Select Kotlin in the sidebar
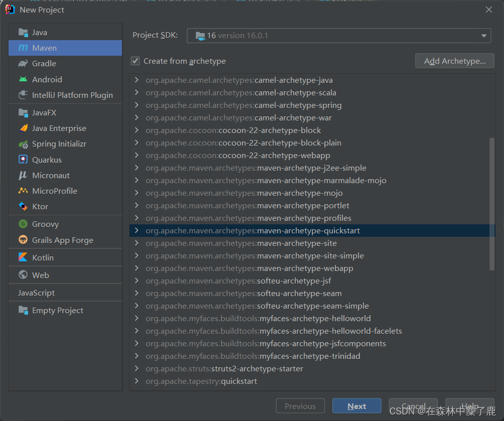Image resolution: width=504 pixels, height=421 pixels. [65, 257]
